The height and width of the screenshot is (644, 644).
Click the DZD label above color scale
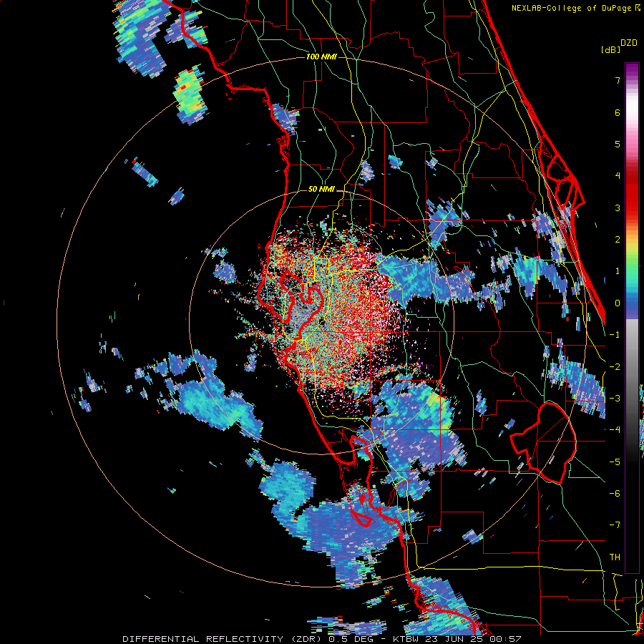[x=629, y=43]
